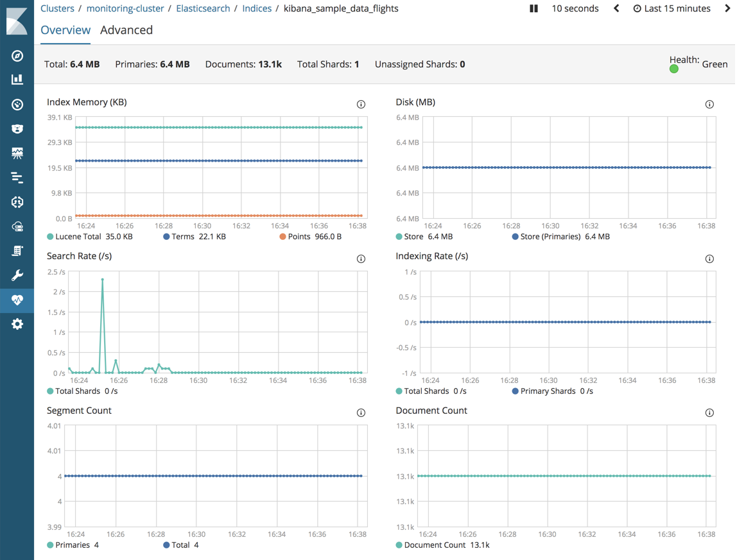
Task: View Index Memory chart info icon
Action: pos(361,104)
